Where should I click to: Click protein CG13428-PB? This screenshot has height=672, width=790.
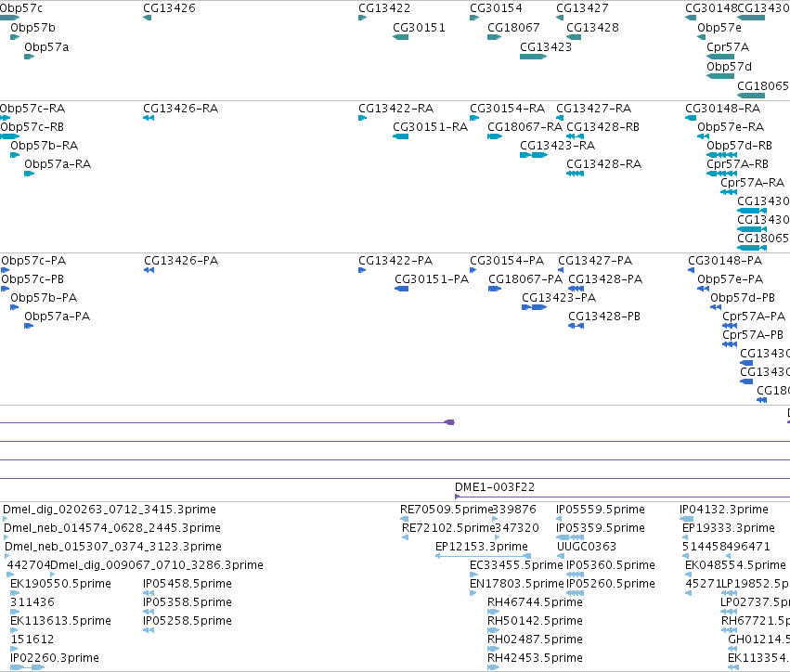coord(604,317)
